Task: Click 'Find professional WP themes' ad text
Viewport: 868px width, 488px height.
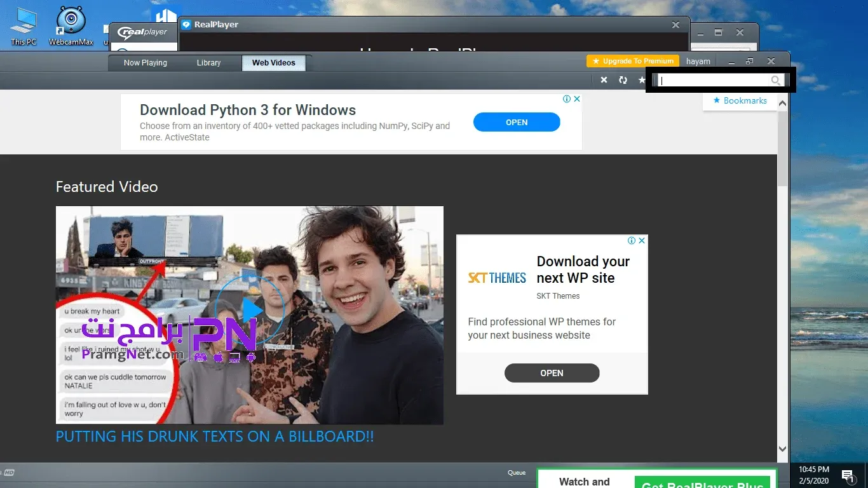Action: [542, 329]
